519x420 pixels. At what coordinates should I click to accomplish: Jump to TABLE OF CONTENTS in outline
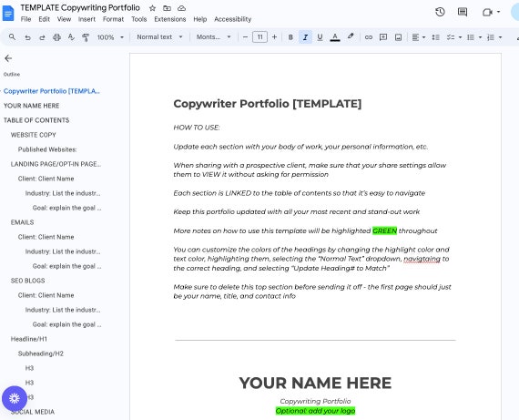coord(36,120)
